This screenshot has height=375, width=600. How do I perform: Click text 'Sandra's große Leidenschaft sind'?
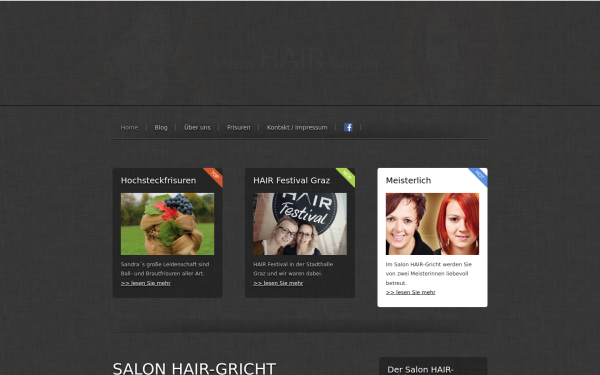(165, 264)
